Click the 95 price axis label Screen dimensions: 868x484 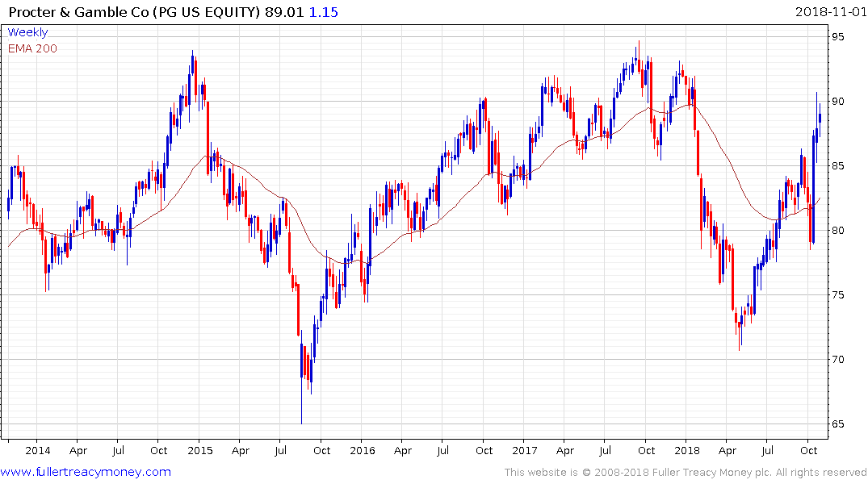(x=838, y=37)
